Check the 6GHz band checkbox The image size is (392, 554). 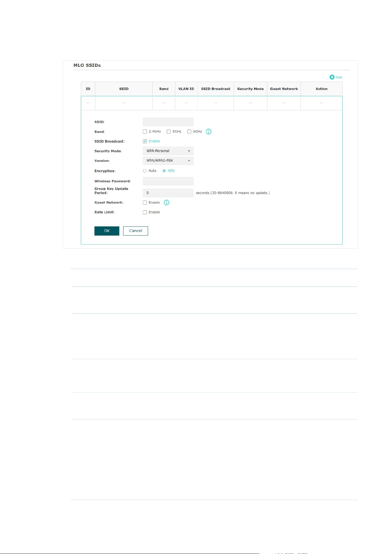click(x=189, y=132)
